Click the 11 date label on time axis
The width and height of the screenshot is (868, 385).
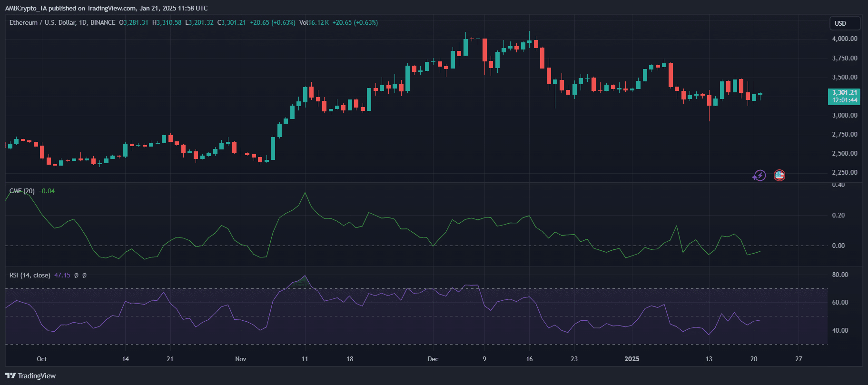point(305,359)
